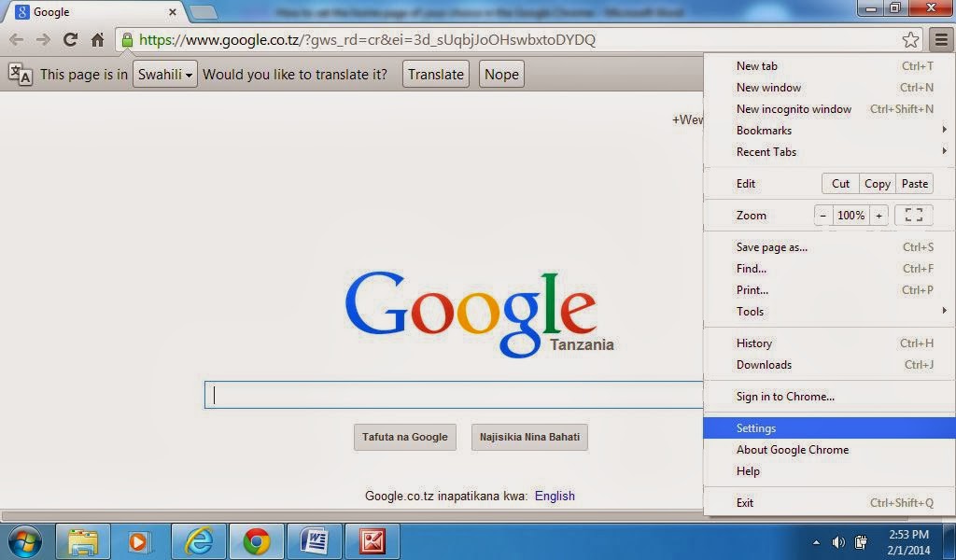This screenshot has width=956, height=560.
Task: Select New tab from menu
Action: click(x=829, y=66)
